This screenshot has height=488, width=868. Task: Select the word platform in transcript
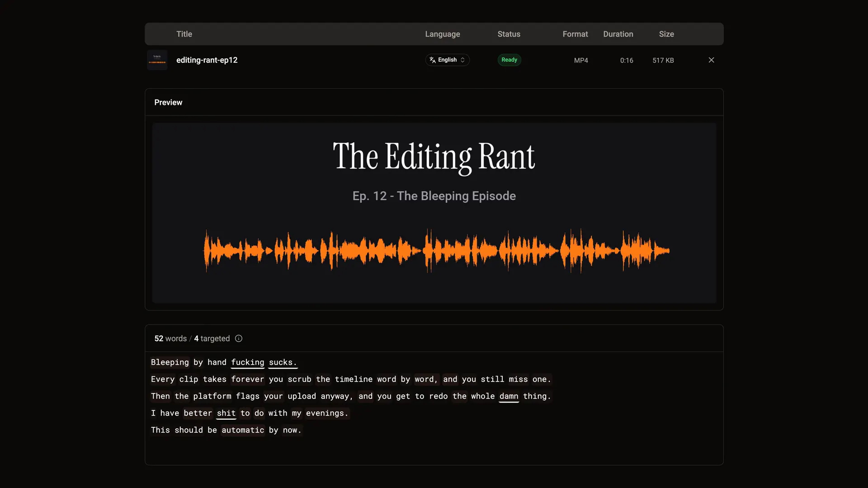(x=212, y=396)
